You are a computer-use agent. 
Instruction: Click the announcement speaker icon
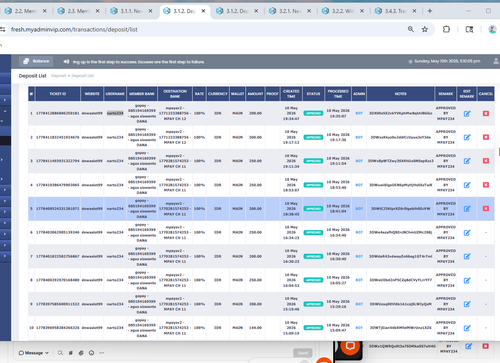point(66,61)
